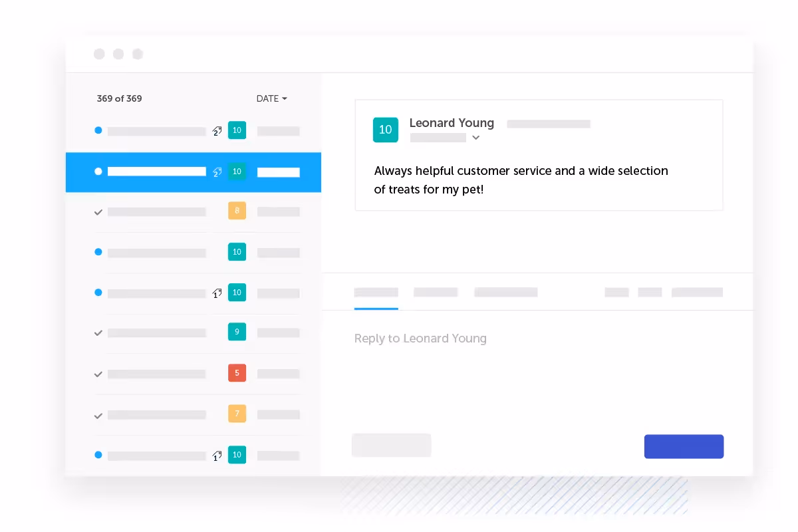
Task: Click the large 10 badge beside Leonard Young
Action: (x=386, y=130)
